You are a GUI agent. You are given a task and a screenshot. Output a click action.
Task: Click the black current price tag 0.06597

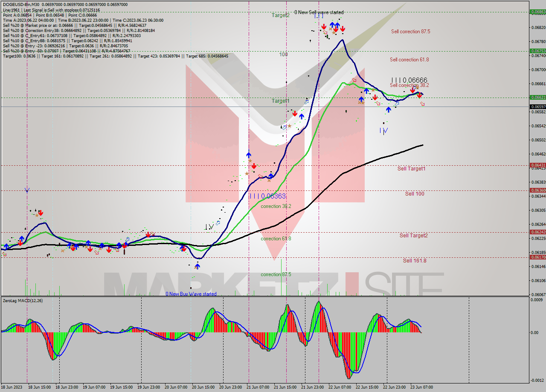click(537, 107)
